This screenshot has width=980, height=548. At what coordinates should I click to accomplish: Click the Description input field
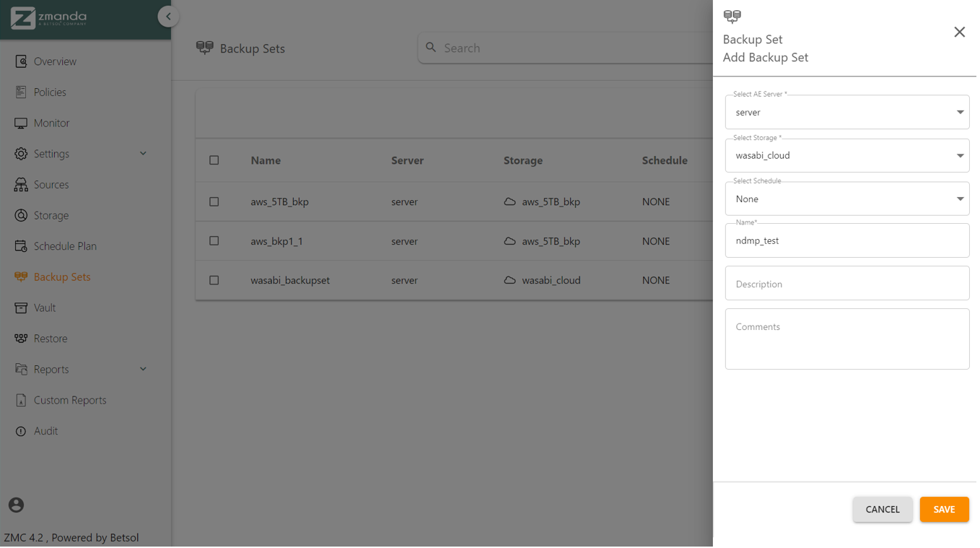click(x=850, y=284)
